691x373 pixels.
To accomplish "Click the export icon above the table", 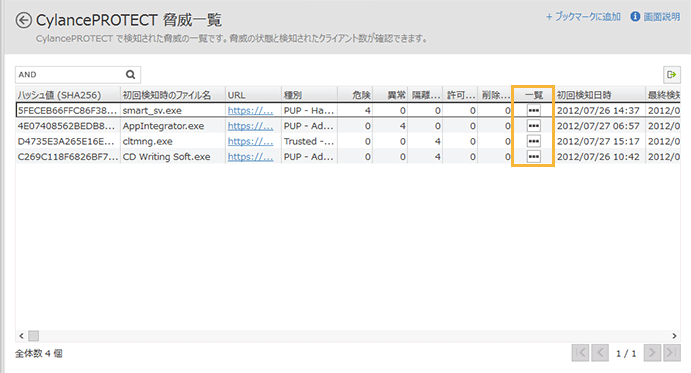I will click(672, 75).
